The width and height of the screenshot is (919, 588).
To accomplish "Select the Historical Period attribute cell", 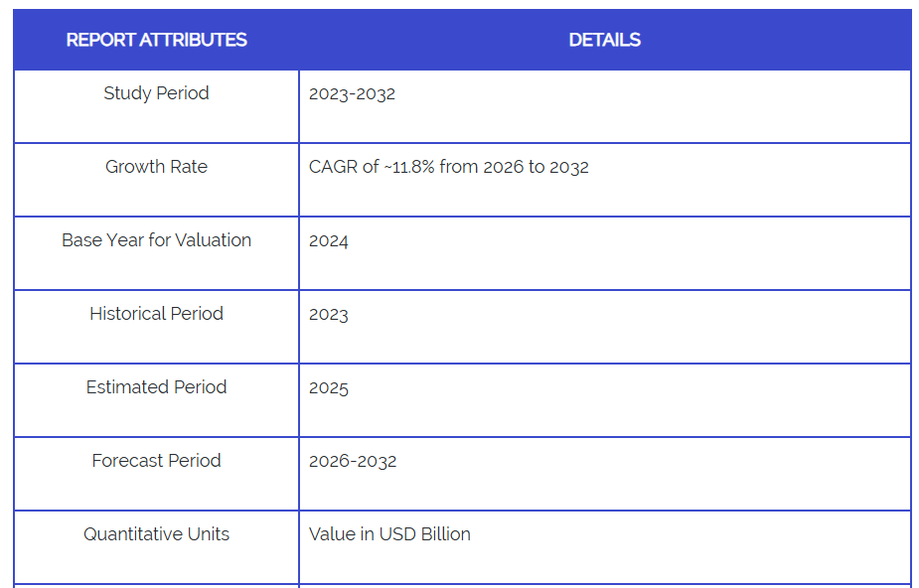I will tap(156, 314).
